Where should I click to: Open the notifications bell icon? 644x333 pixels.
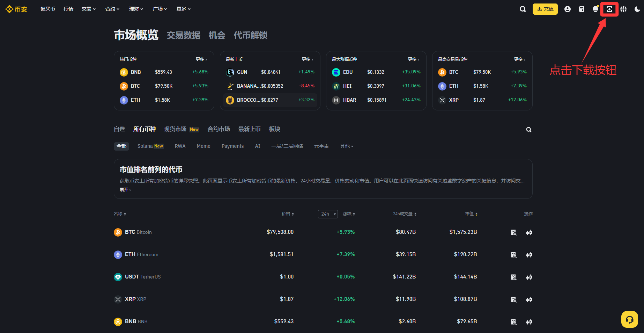[595, 9]
